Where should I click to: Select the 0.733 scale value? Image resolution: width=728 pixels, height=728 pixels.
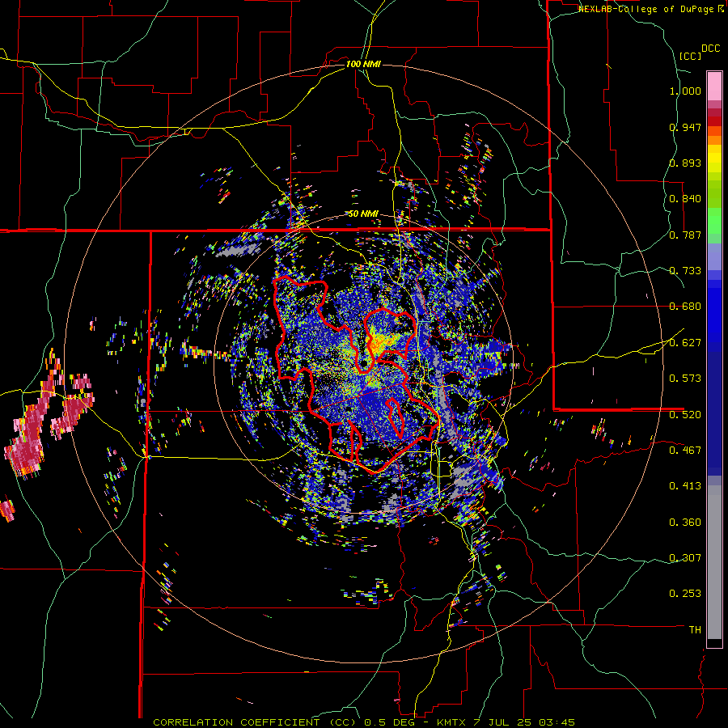685,271
